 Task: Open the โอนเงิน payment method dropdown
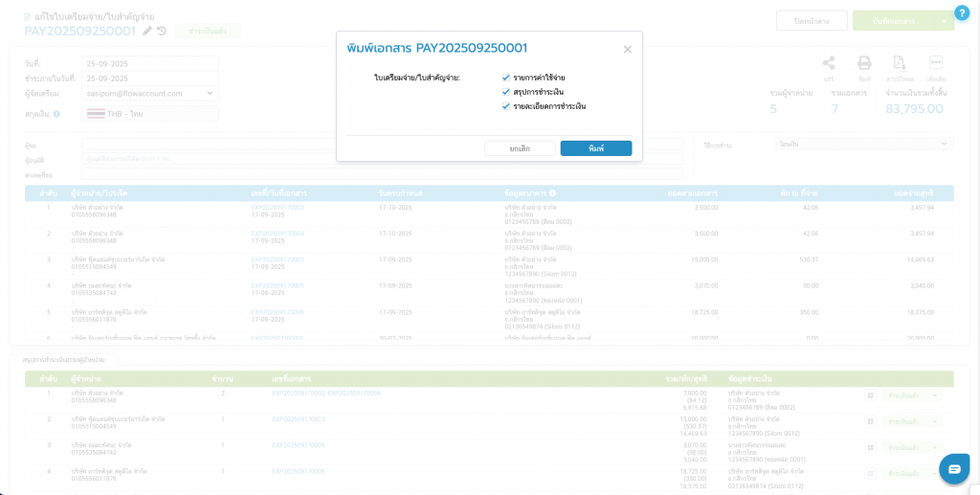[x=863, y=144]
